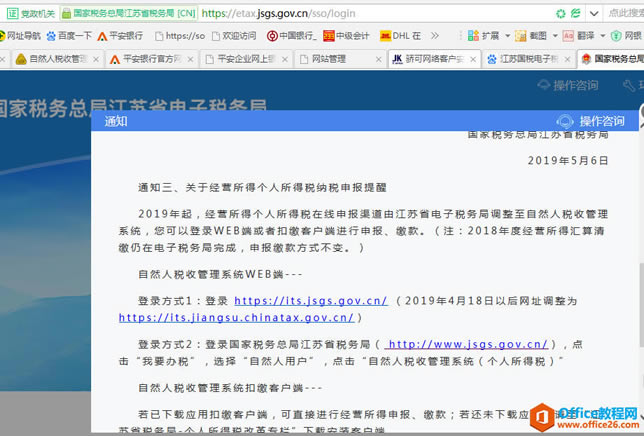The height and width of the screenshot is (436, 644).
Task: Click the wrench icon in the page header
Action: coord(628,85)
